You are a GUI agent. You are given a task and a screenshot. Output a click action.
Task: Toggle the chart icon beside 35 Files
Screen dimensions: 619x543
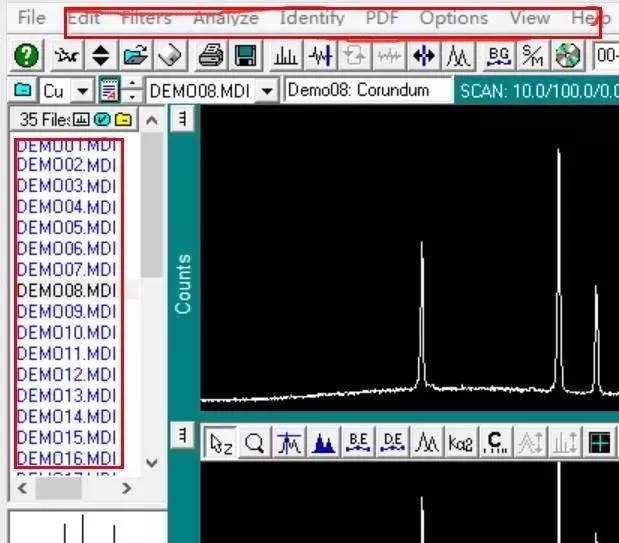pos(81,119)
